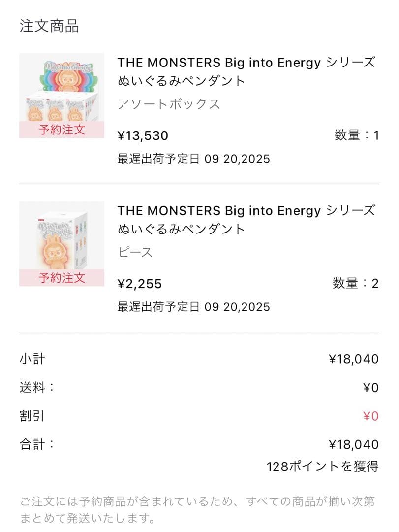Viewport: 399px width, 532px height.
Task: Select the アソートボックス variant label
Action: point(169,104)
